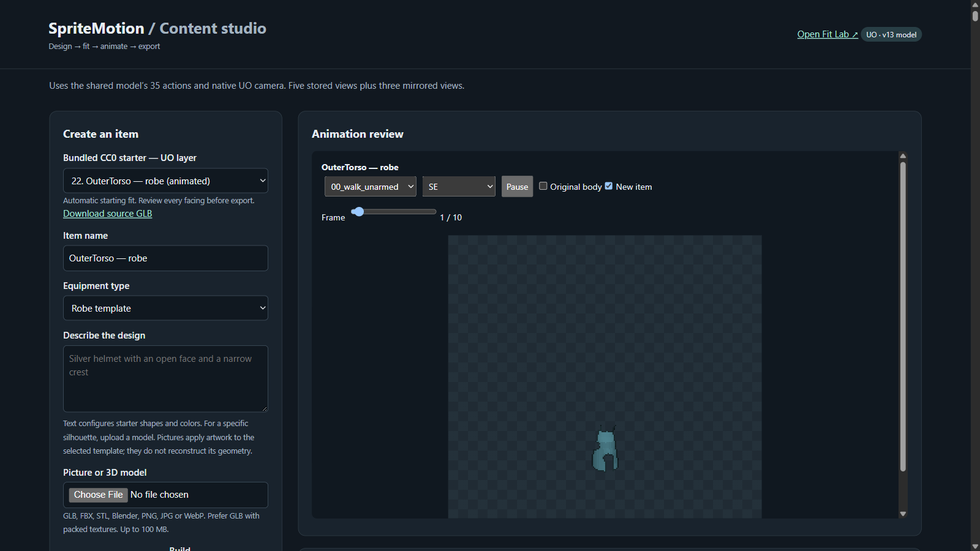Uncheck the New item checkbox
The width and height of the screenshot is (980, 551).
[609, 186]
